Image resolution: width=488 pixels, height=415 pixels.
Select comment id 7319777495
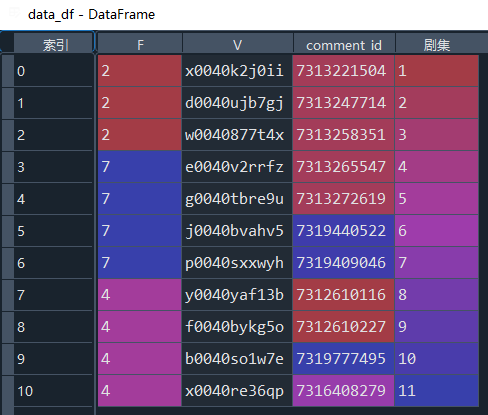pos(344,359)
